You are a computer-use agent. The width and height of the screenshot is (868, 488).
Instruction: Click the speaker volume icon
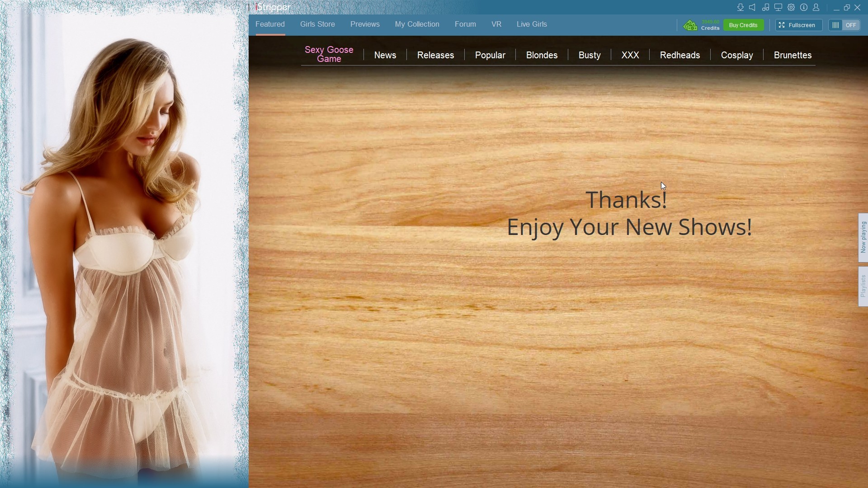[x=752, y=7]
